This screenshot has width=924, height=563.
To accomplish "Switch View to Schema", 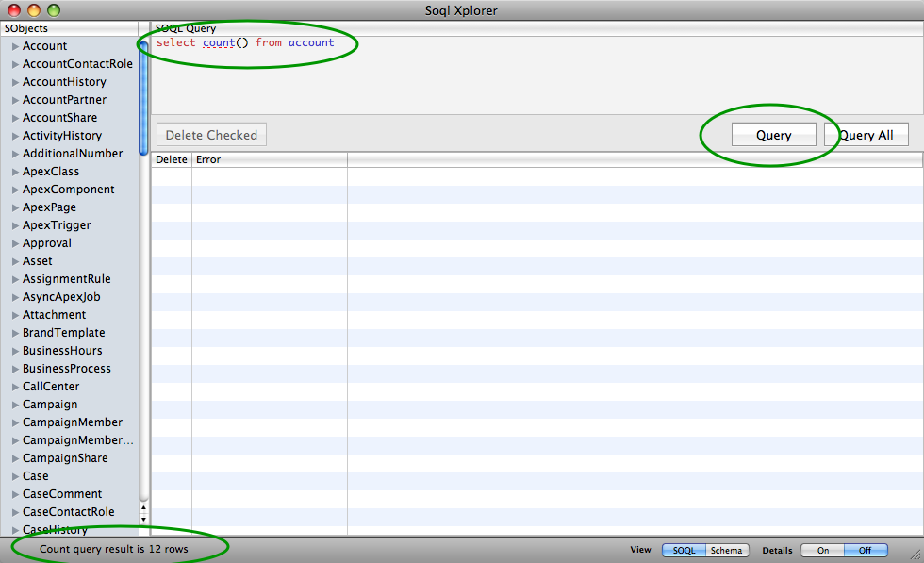I will (727, 550).
